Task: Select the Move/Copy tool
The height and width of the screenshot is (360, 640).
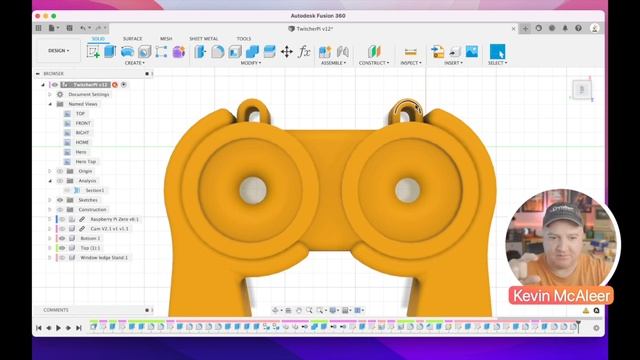Action: pyautogui.click(x=287, y=51)
